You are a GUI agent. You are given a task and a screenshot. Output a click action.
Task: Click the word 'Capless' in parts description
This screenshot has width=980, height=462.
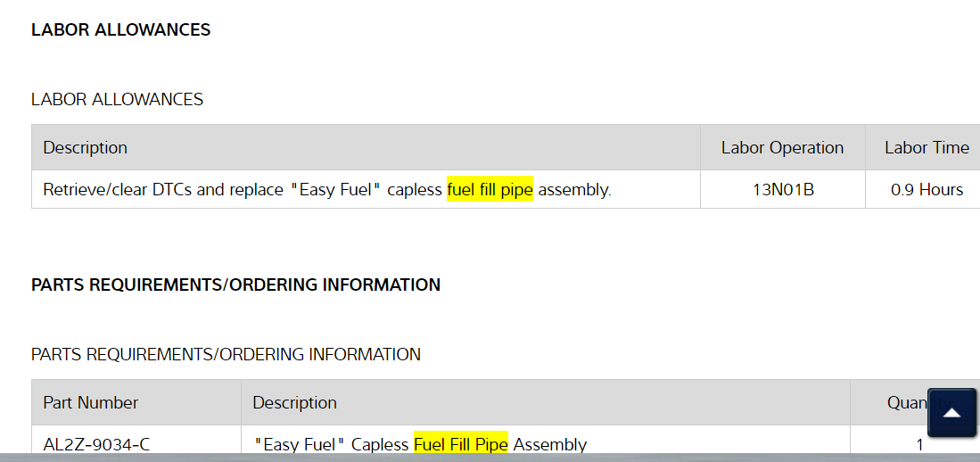tap(380, 444)
